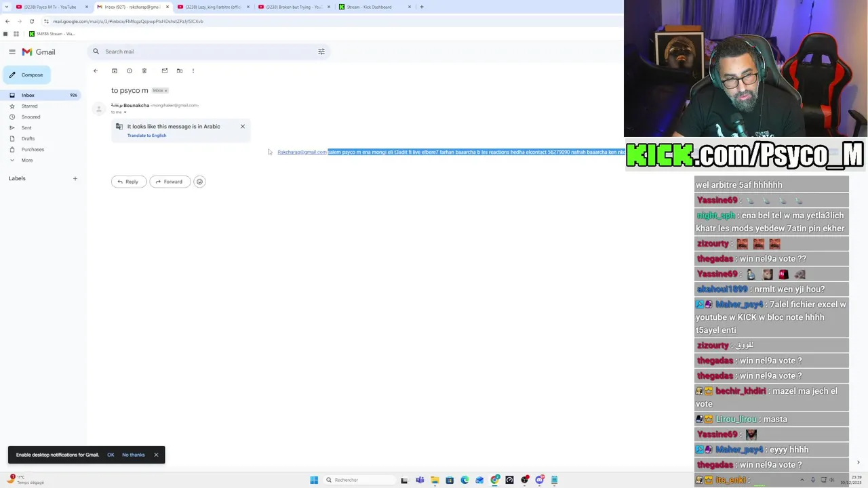Viewport: 868px width, 488px height.
Task: Show hidden system tray icons
Action: click(802, 480)
